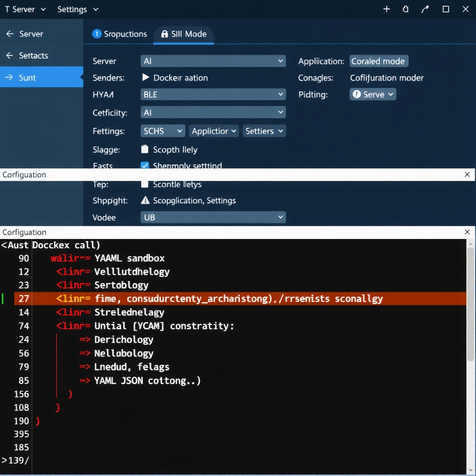The image size is (476, 476).
Task: Click the info icon on Serve dropdown
Action: pos(357,94)
